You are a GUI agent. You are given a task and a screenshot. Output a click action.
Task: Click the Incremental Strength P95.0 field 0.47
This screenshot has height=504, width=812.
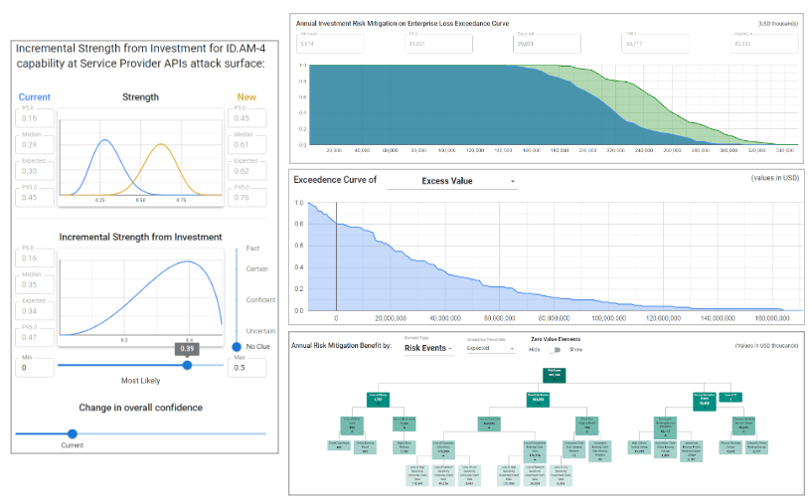35,337
